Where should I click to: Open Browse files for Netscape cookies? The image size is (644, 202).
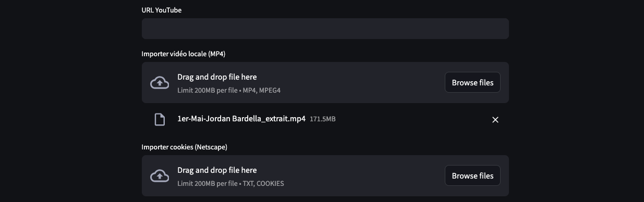click(x=472, y=175)
